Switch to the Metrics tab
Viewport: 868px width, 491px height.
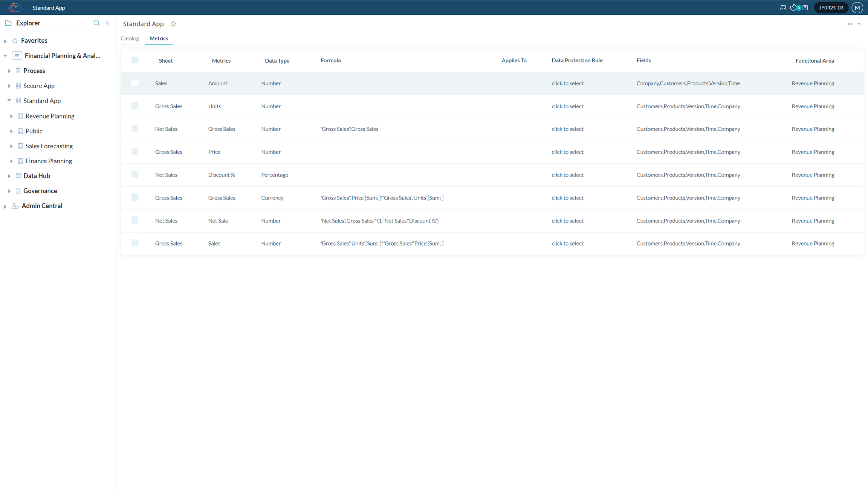[x=159, y=38]
